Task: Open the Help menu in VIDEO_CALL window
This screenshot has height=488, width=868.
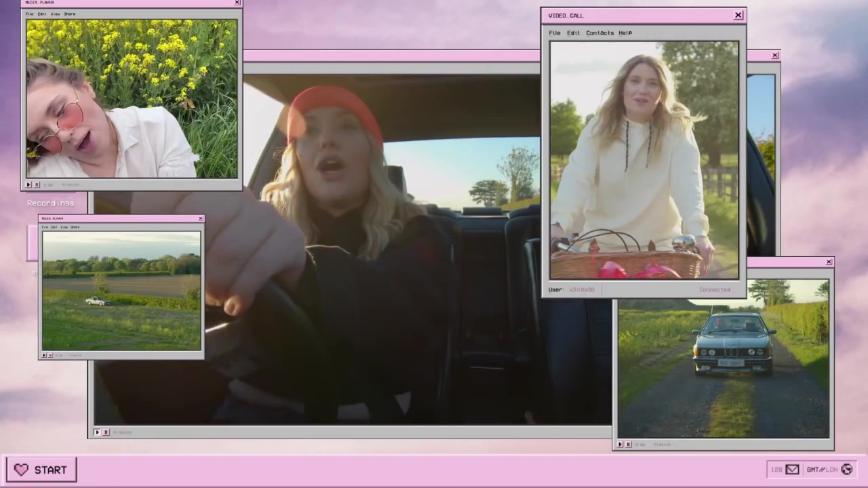Action: [x=625, y=33]
